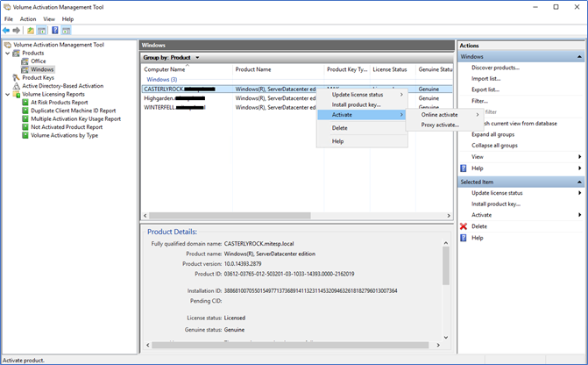The height and width of the screenshot is (365, 588).
Task: Open Not Activated Product Report
Action: 67,127
